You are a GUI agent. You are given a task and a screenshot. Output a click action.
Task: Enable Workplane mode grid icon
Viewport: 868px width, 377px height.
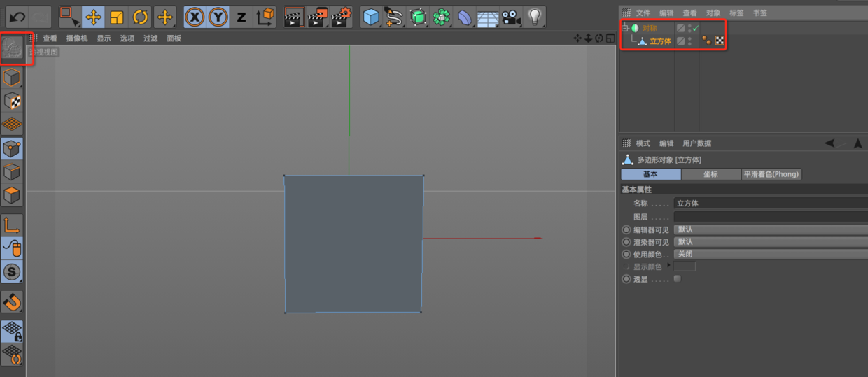tap(12, 125)
